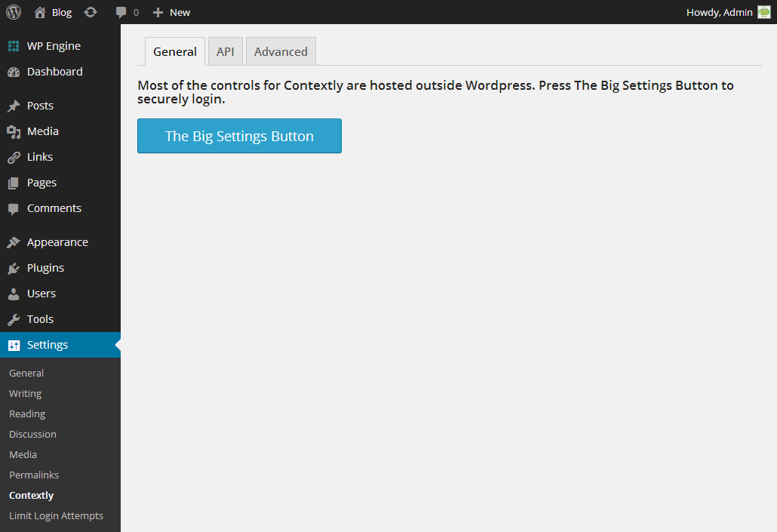Select Contextly in Settings submenu
This screenshot has width=777, height=532.
click(x=31, y=495)
